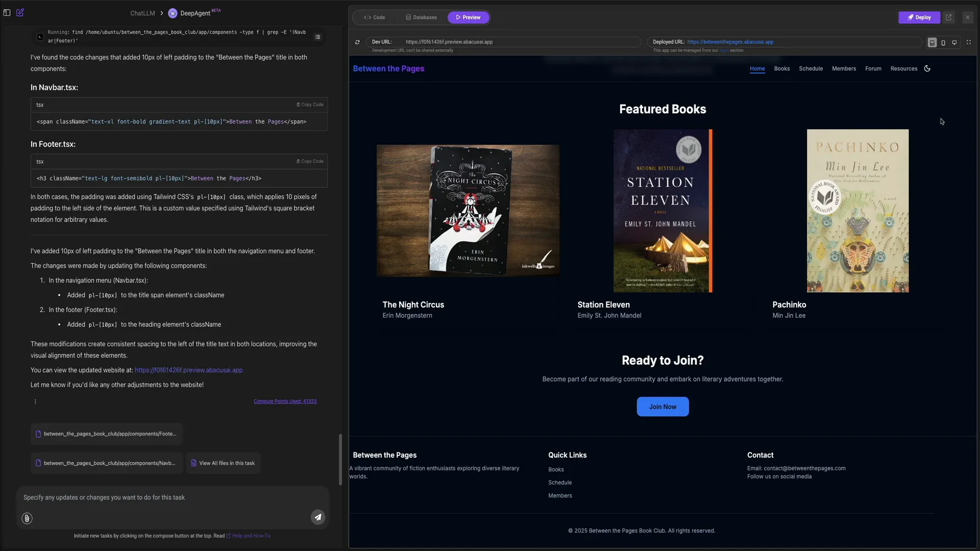
Task: Open the Navbar component file chip
Action: point(107,463)
